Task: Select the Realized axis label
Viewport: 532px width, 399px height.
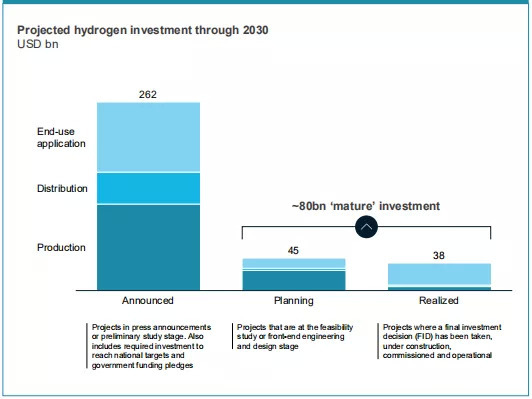Action: [x=439, y=301]
